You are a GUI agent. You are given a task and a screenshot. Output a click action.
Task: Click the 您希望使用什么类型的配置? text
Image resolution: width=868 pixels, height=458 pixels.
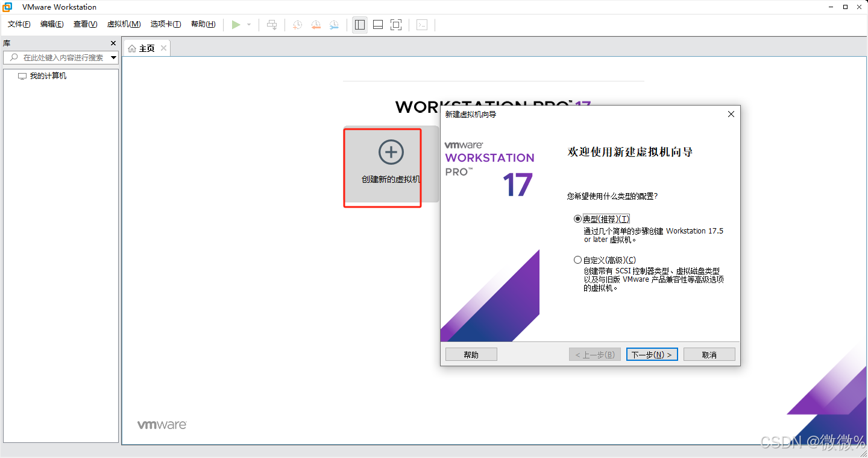[612, 196]
